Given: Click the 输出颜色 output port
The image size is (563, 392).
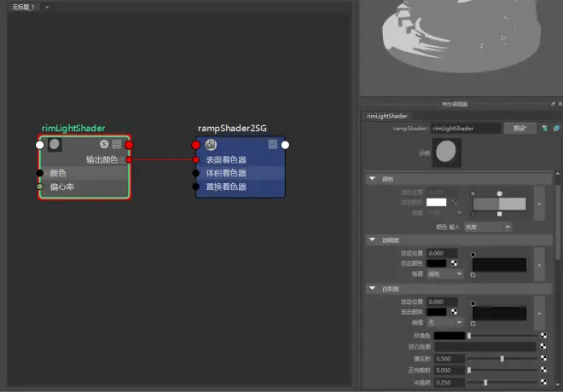Looking at the screenshot, I should [130, 159].
